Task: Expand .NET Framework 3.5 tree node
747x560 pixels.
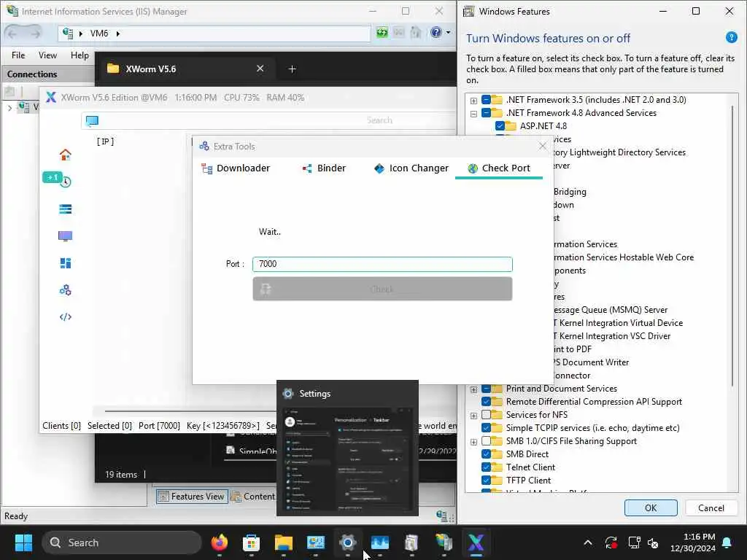Action: [473, 101]
